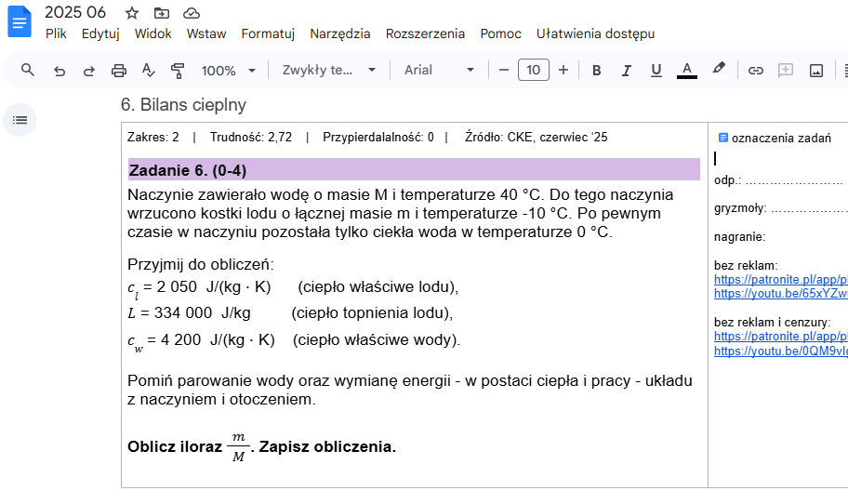
Task: Click the Undo arrow icon
Action: coord(60,70)
